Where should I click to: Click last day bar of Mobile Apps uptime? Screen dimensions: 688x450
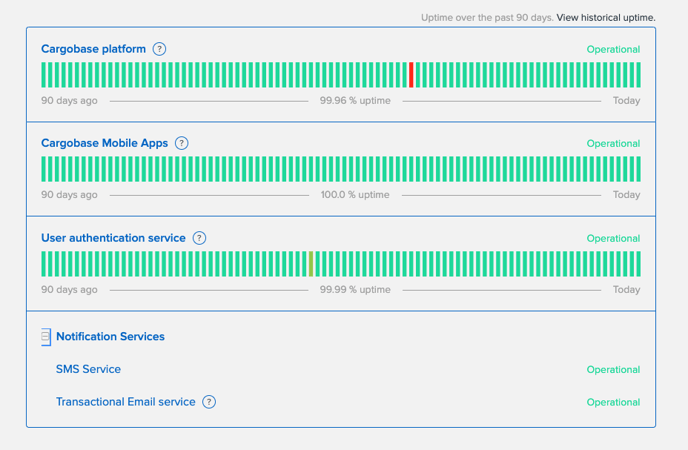click(x=638, y=169)
